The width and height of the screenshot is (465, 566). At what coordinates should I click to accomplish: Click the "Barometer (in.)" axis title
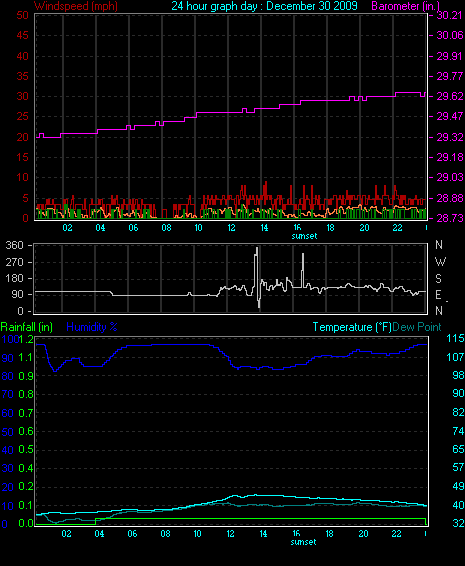pyautogui.click(x=405, y=6)
